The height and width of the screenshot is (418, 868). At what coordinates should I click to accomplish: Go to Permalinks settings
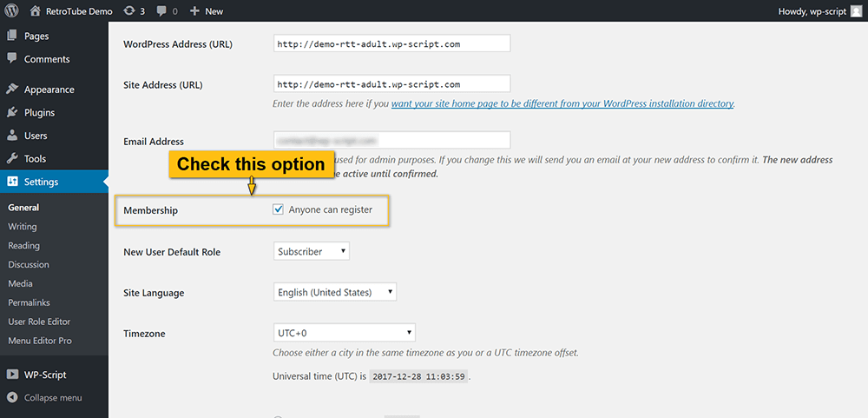[30, 302]
